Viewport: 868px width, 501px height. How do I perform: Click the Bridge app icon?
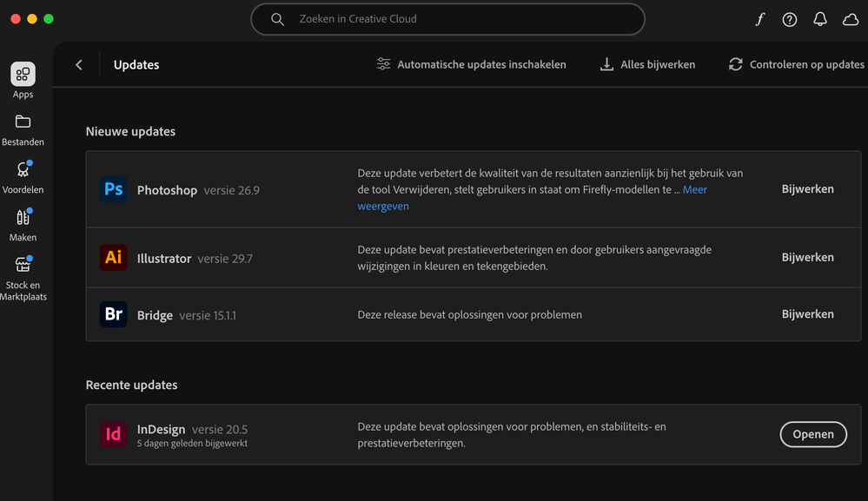pos(114,314)
